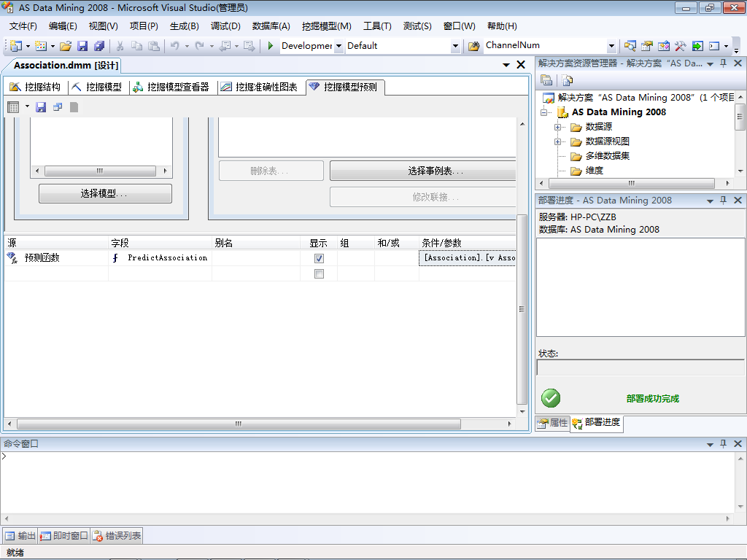
Task: Click the Cut scissors icon
Action: click(x=120, y=46)
